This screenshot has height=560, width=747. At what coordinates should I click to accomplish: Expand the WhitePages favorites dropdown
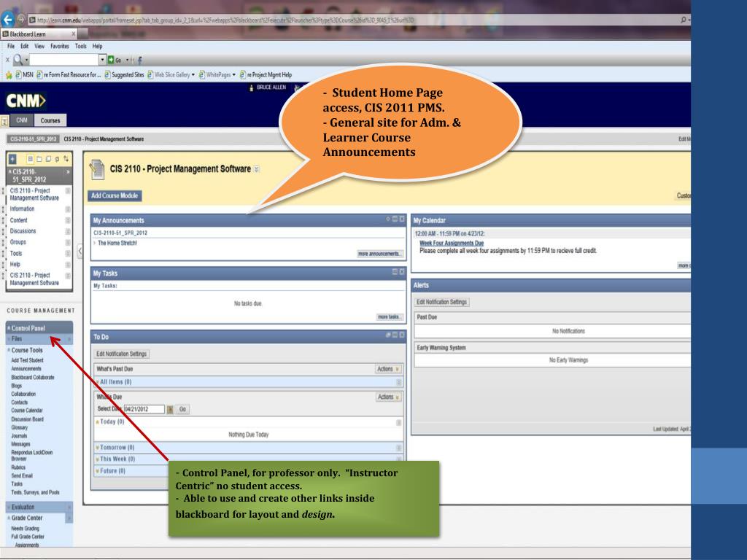tap(234, 75)
